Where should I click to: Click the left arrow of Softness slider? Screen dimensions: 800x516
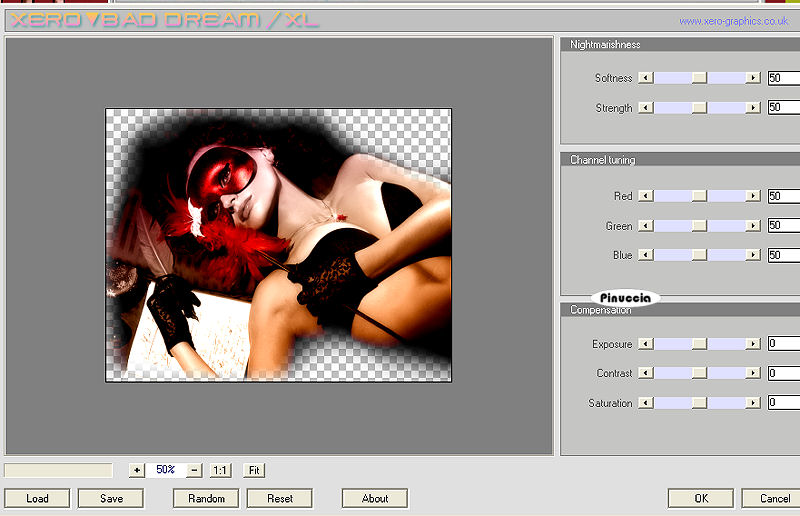click(x=646, y=78)
